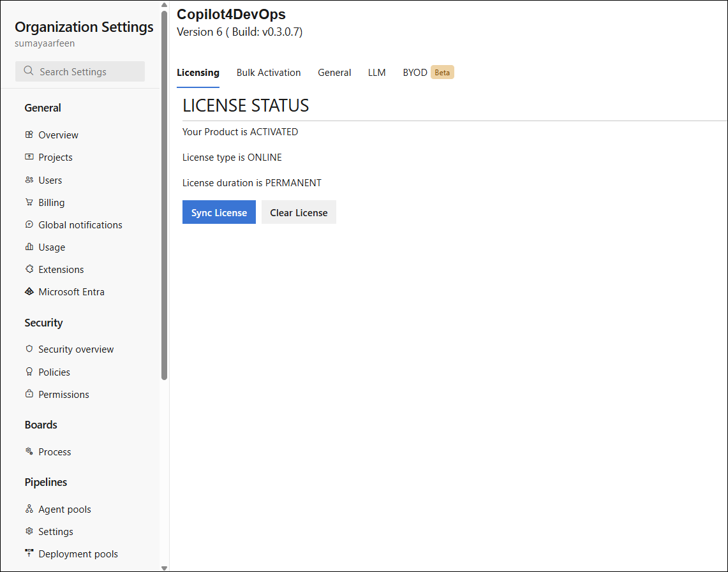Switch to the Bulk Activation tab

(269, 73)
